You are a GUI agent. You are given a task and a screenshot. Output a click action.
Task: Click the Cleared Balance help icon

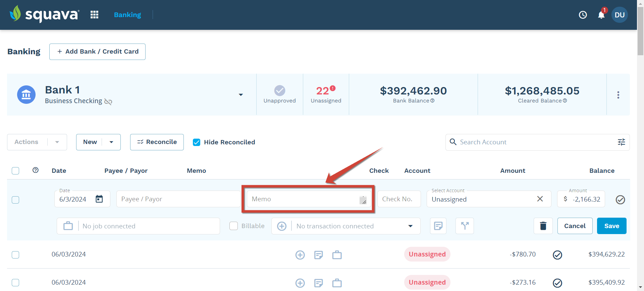(565, 101)
